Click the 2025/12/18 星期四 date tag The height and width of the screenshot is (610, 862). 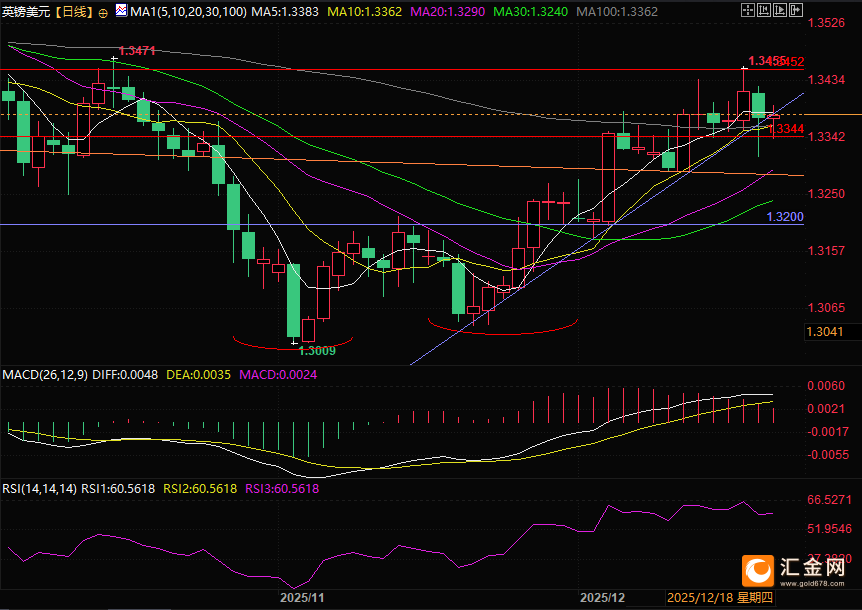click(720, 597)
